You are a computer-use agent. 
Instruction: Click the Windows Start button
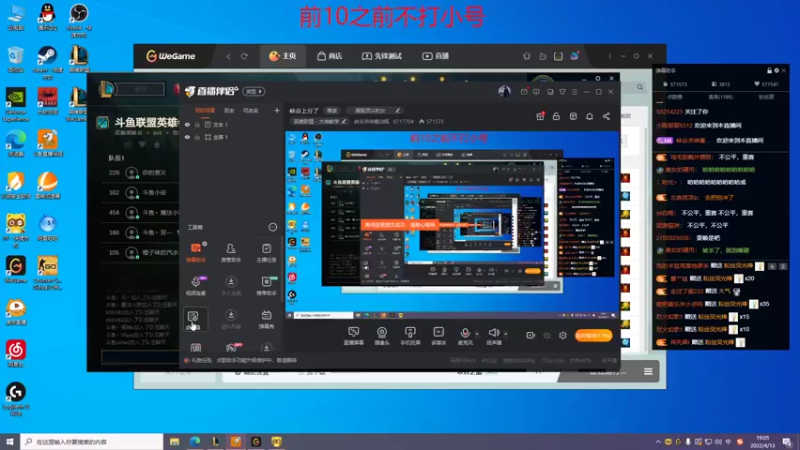pos(10,442)
